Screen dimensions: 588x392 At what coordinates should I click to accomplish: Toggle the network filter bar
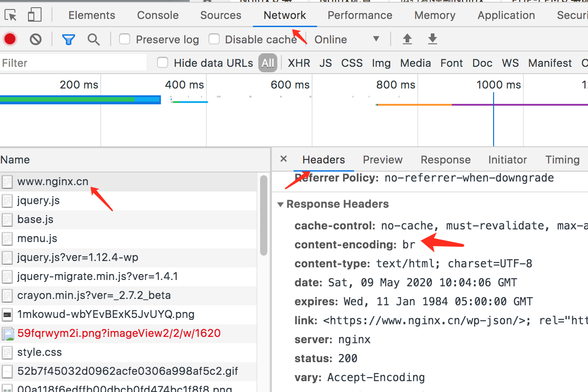click(x=68, y=39)
